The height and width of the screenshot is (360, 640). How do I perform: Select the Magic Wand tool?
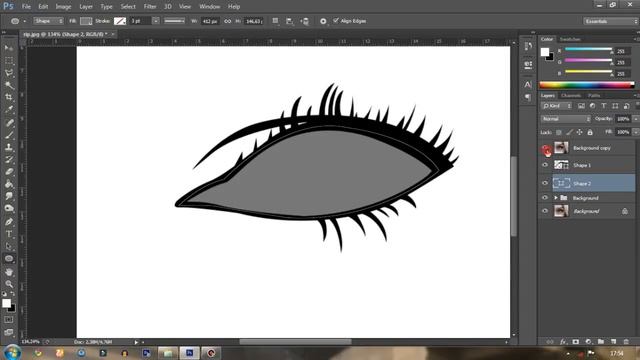pyautogui.click(x=9, y=85)
